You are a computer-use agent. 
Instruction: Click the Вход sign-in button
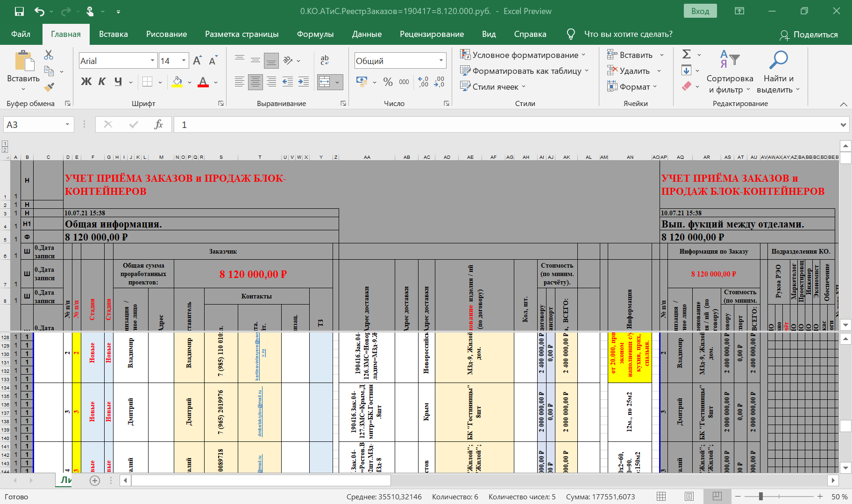point(700,11)
